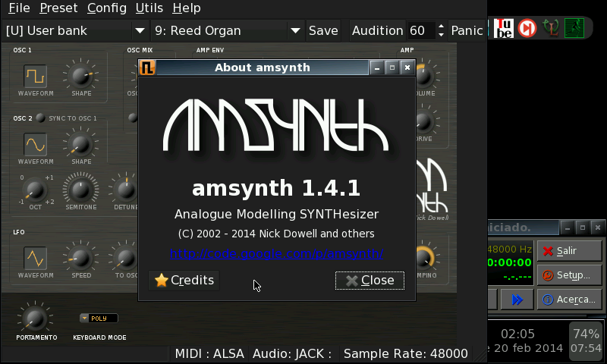
Task: Click the fast-forward button in JACK window
Action: [x=517, y=300]
